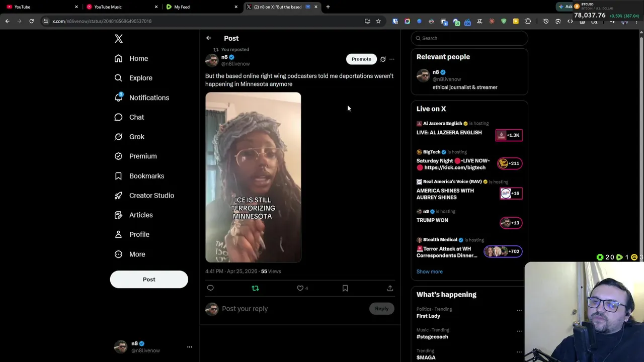Expand the More menu in sidebar
The width and height of the screenshot is (644, 362).
[130, 254]
